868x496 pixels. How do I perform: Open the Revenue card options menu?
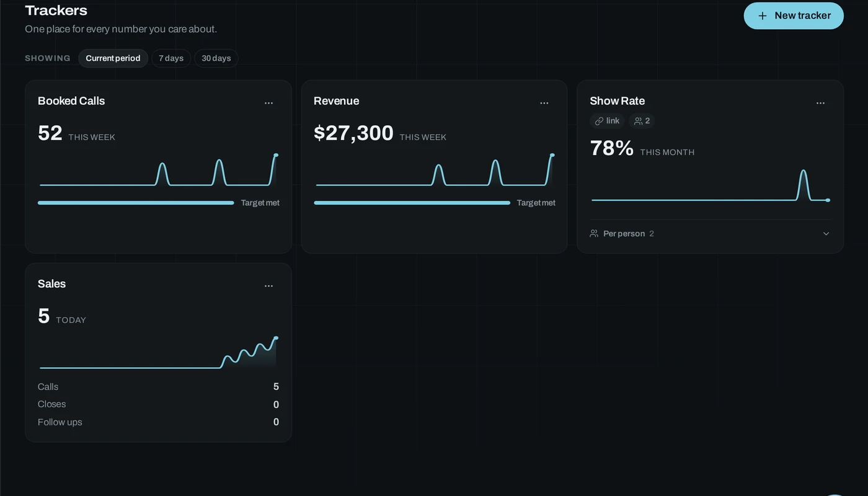544,103
